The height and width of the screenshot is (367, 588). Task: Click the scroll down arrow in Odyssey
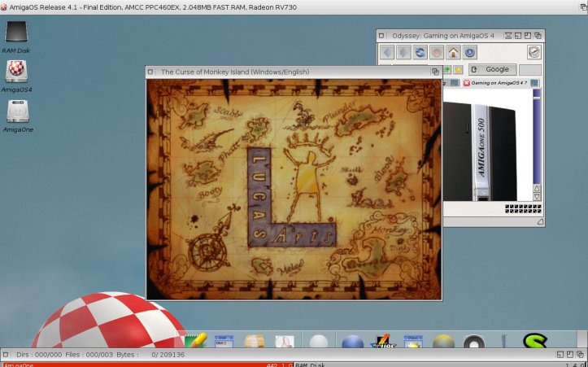click(537, 197)
